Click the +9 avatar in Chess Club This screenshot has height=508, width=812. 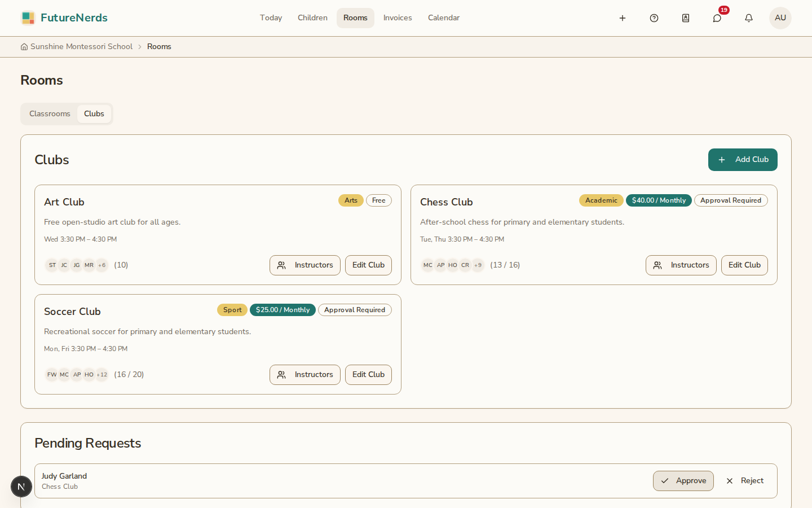[x=478, y=265]
